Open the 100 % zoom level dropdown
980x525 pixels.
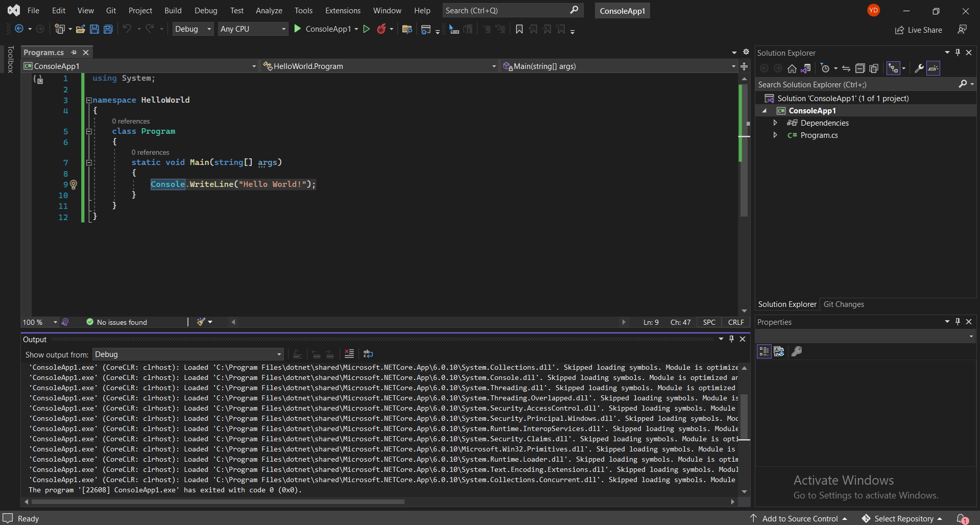coord(40,322)
